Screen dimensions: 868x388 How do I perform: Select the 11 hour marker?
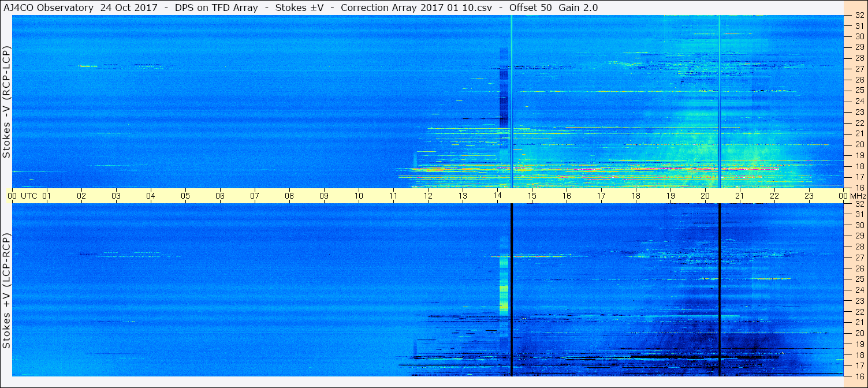point(393,196)
